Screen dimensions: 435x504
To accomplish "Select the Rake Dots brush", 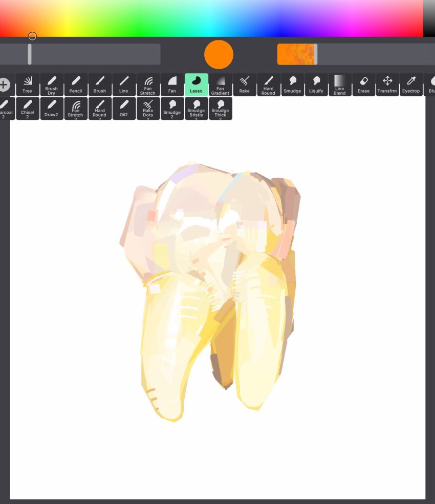I will click(x=147, y=109).
